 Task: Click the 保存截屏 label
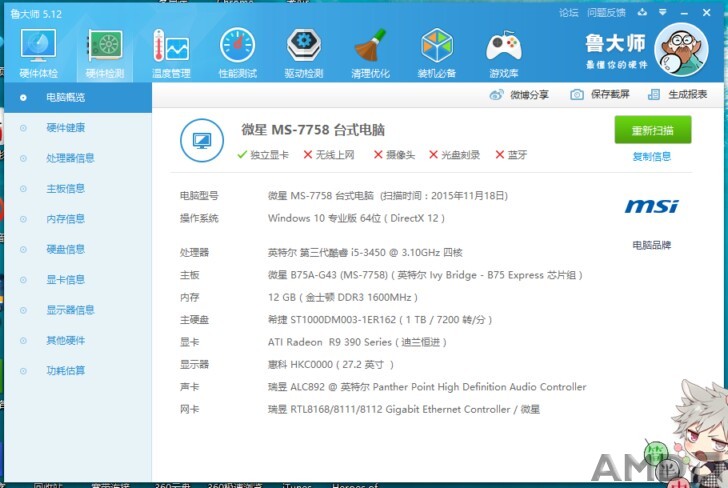[x=610, y=95]
